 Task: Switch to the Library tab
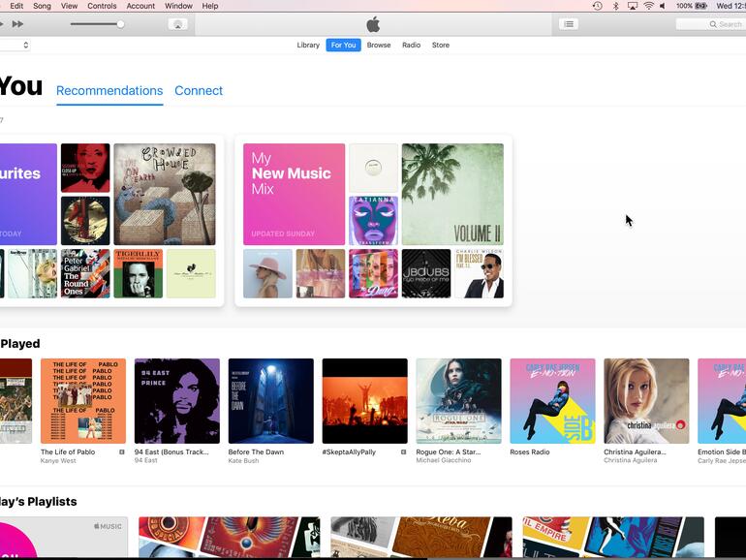pos(308,46)
